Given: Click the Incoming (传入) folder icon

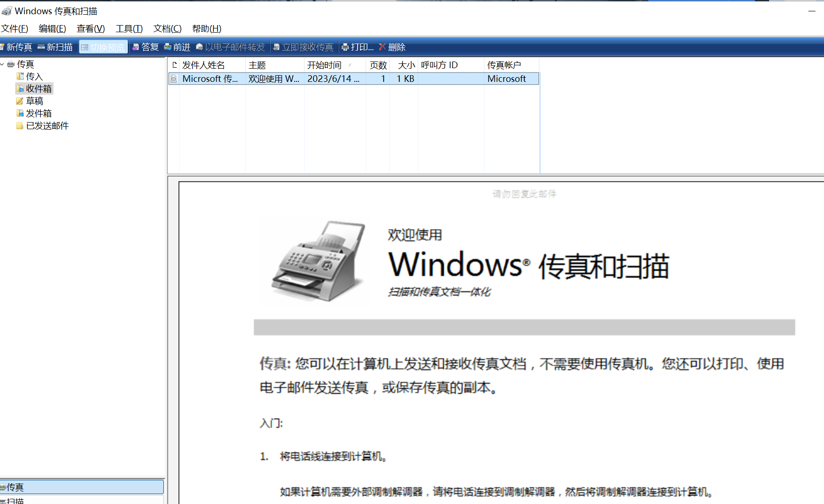Looking at the screenshot, I should pyautogui.click(x=20, y=76).
